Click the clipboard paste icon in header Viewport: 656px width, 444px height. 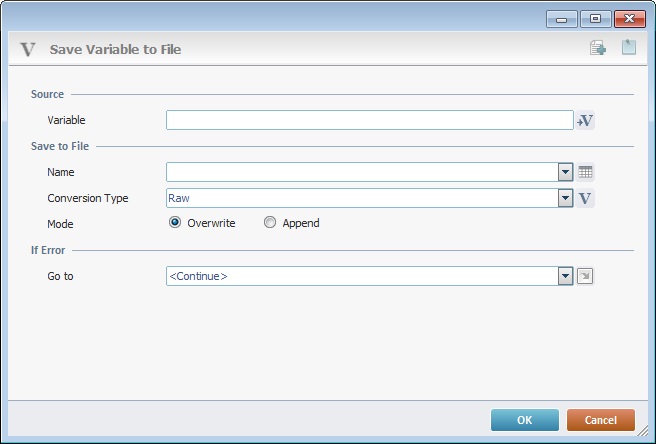pos(629,47)
